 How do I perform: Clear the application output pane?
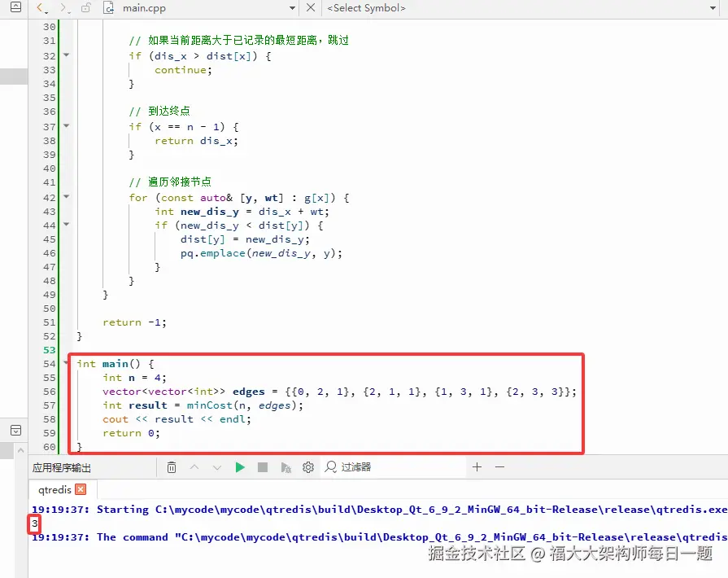(x=172, y=467)
